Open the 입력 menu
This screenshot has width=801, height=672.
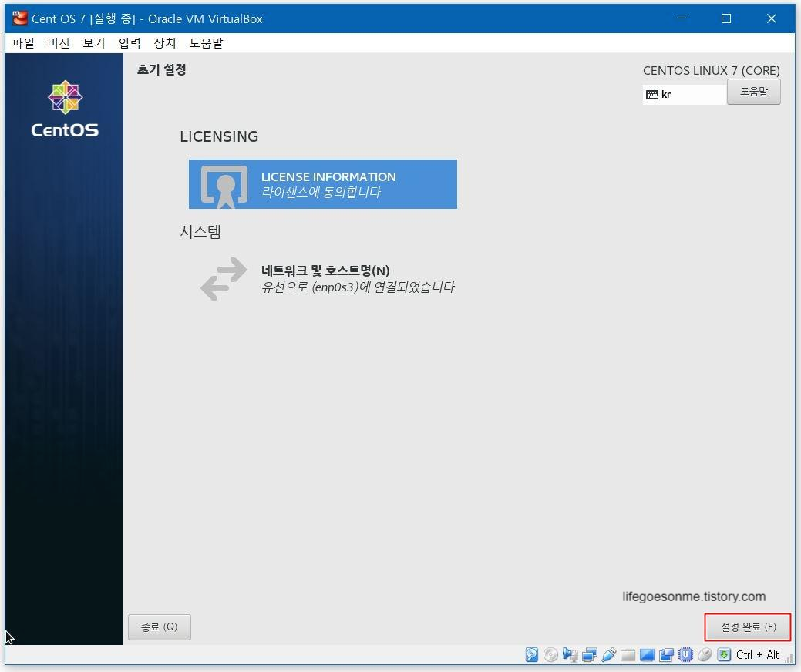(x=130, y=43)
